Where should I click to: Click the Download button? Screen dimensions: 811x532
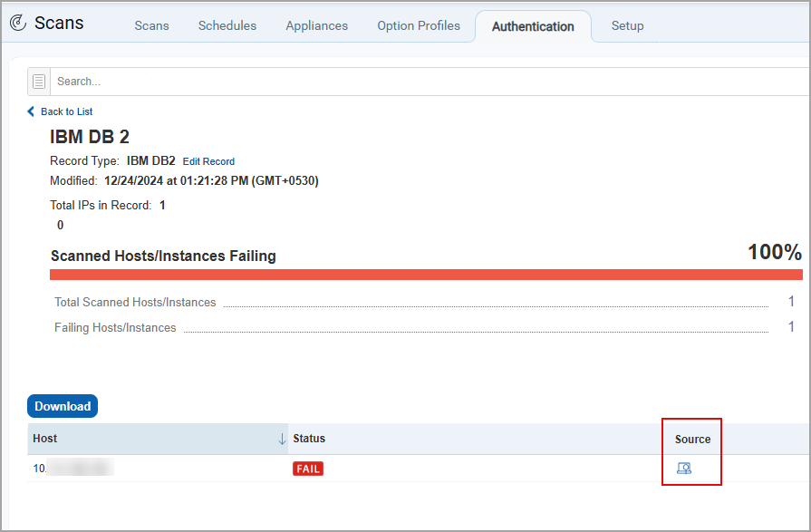pos(62,405)
